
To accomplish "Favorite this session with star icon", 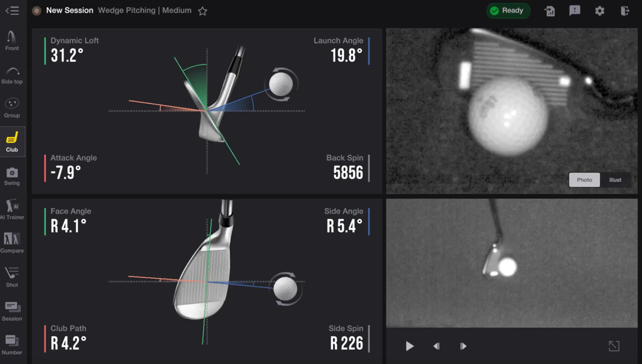I will pyautogui.click(x=202, y=11).
